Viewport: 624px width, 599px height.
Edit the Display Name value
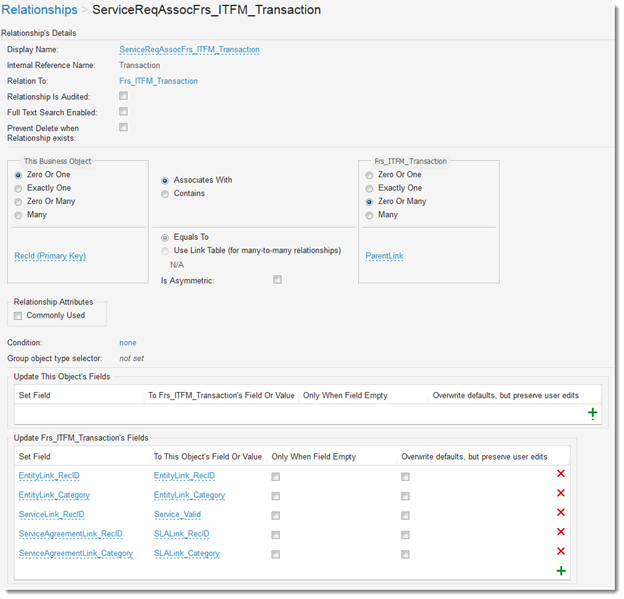[x=189, y=50]
